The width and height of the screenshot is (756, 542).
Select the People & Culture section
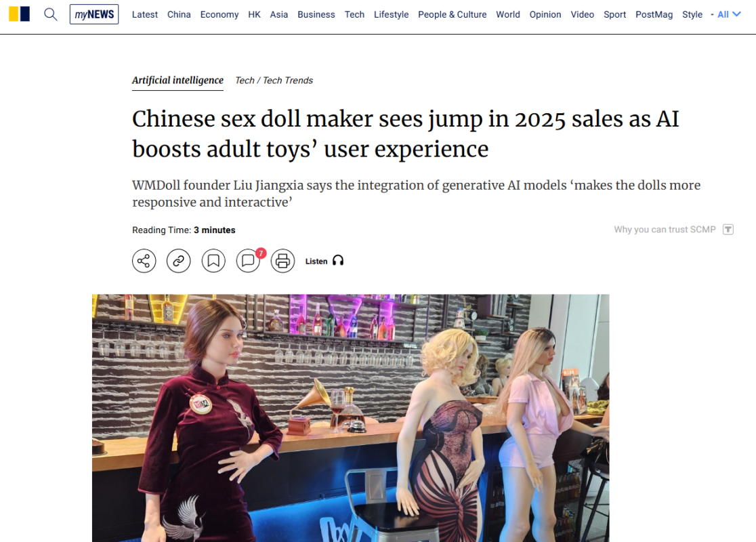[x=453, y=14]
